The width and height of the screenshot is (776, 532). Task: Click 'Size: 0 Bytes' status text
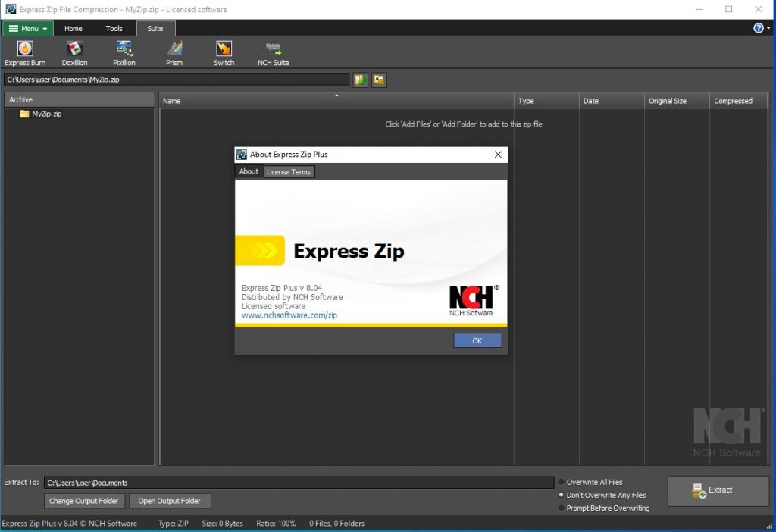(222, 523)
